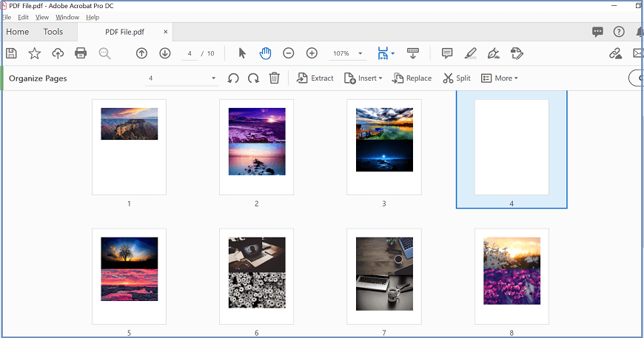Click the current page number field
Screen dimensions: 644x338
click(189, 53)
